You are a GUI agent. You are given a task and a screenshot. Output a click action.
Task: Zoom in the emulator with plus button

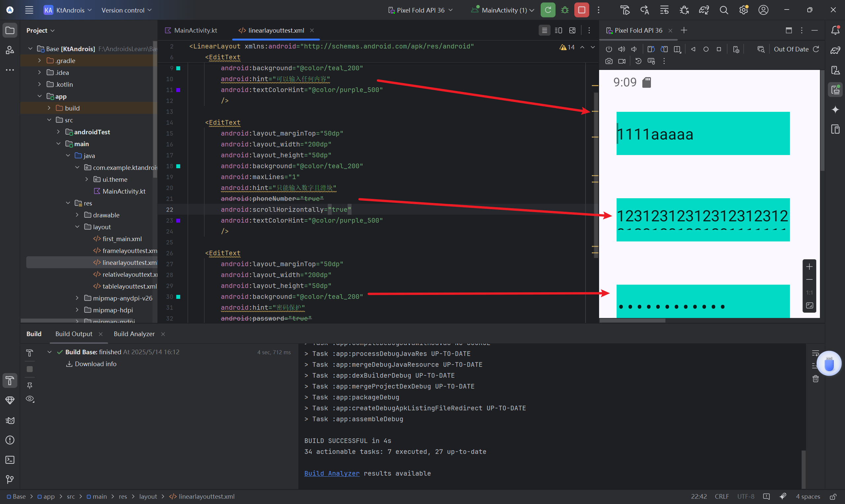[809, 267]
